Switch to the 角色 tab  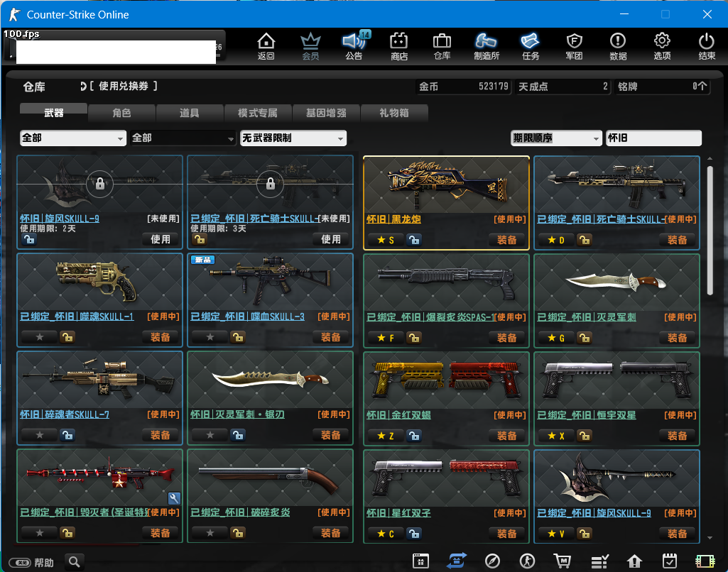[x=121, y=112]
